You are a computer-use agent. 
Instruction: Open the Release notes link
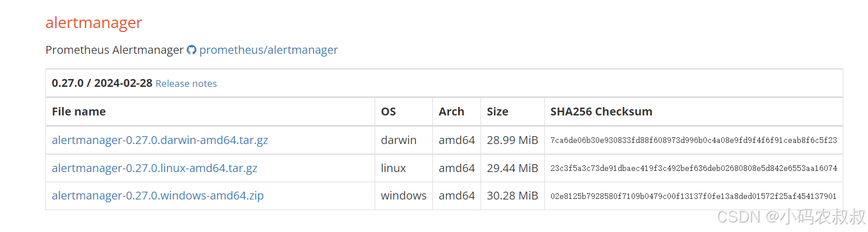tap(186, 83)
